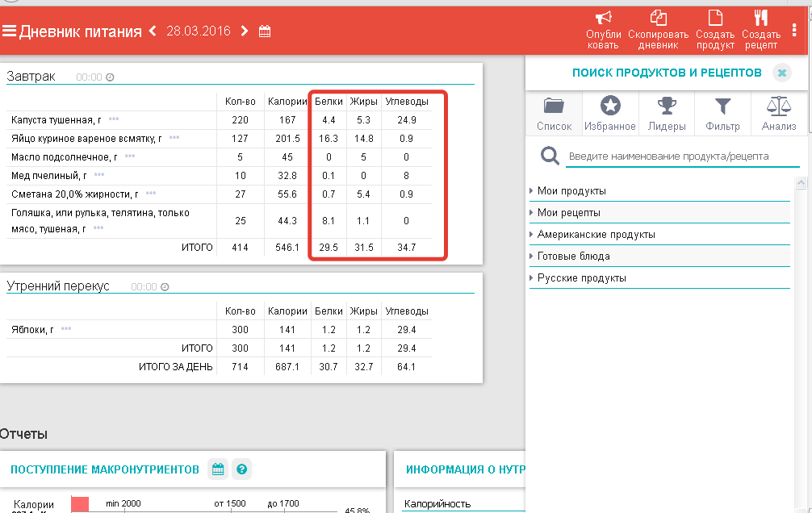Screen dimensions: 812x513
Task: Switch to the Избранное tab
Action: coord(610,113)
